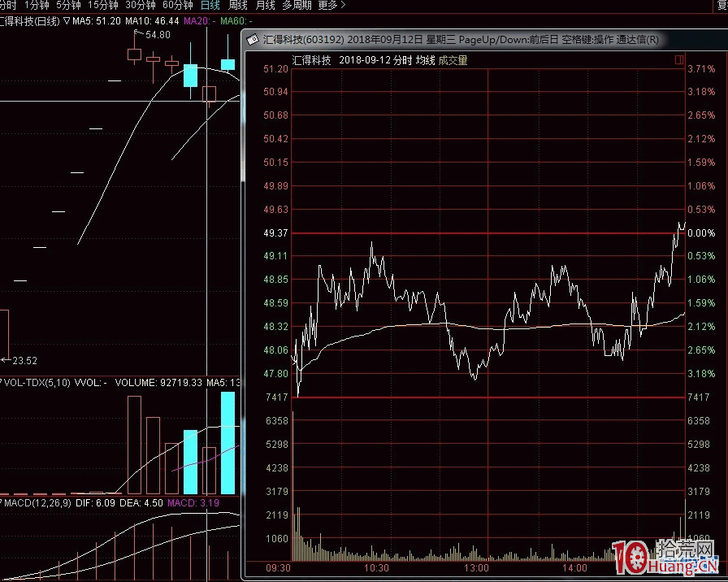Switch to the 月线 monthly chart

click(x=265, y=5)
